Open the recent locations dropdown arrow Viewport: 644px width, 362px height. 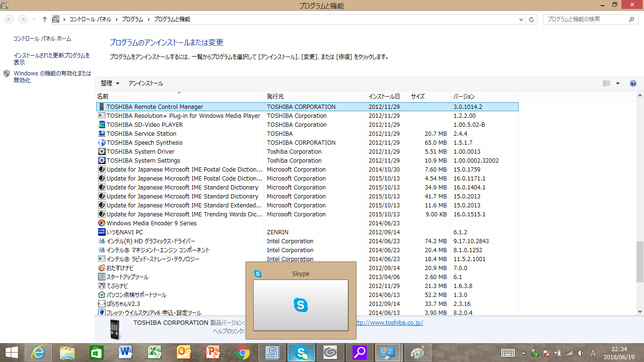(x=34, y=19)
